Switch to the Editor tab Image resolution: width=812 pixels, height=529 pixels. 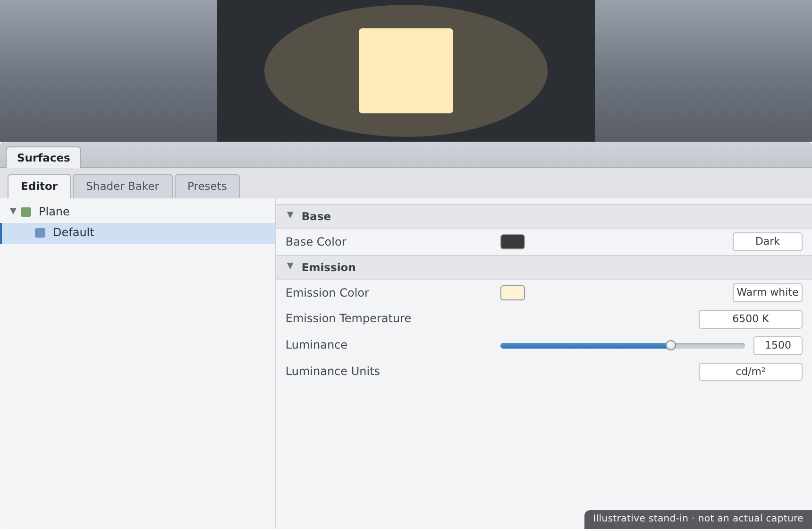click(39, 186)
